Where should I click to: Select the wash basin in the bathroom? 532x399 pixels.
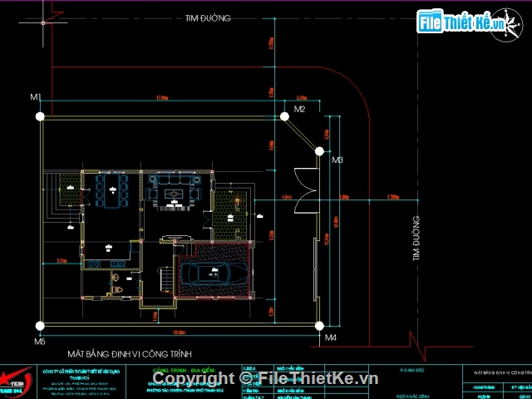[x=116, y=278]
